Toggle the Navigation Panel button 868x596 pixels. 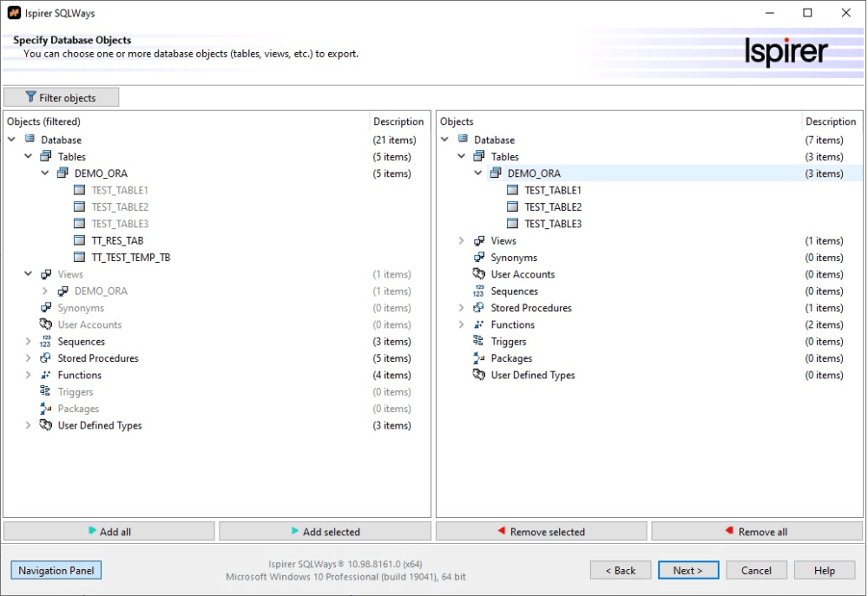[x=56, y=570]
